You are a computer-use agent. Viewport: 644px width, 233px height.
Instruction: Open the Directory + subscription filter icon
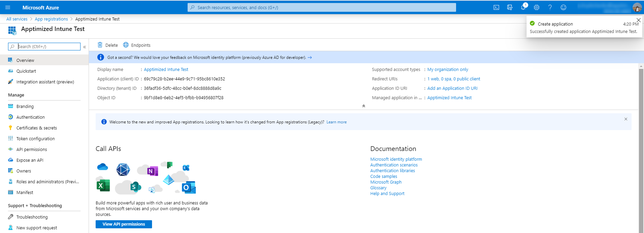tap(510, 7)
